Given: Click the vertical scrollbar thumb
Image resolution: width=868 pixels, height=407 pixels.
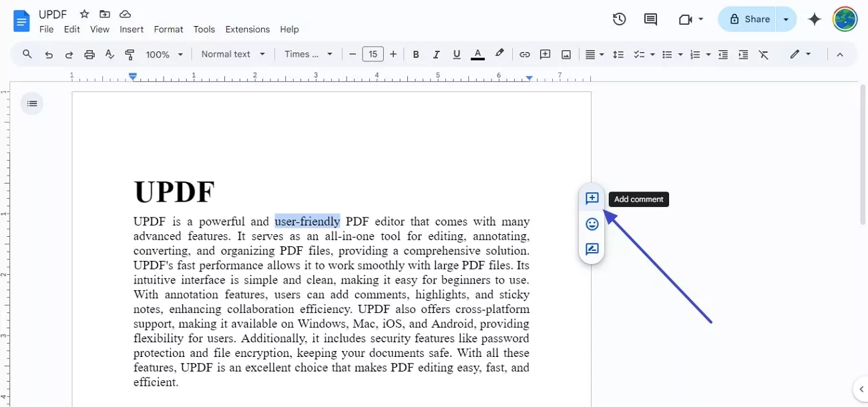Looking at the screenshot, I should pos(863,155).
